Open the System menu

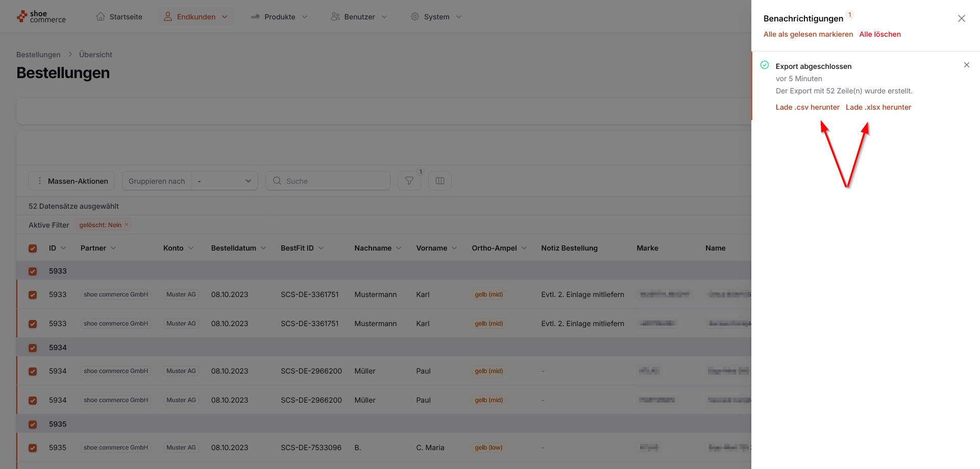[x=436, y=17]
